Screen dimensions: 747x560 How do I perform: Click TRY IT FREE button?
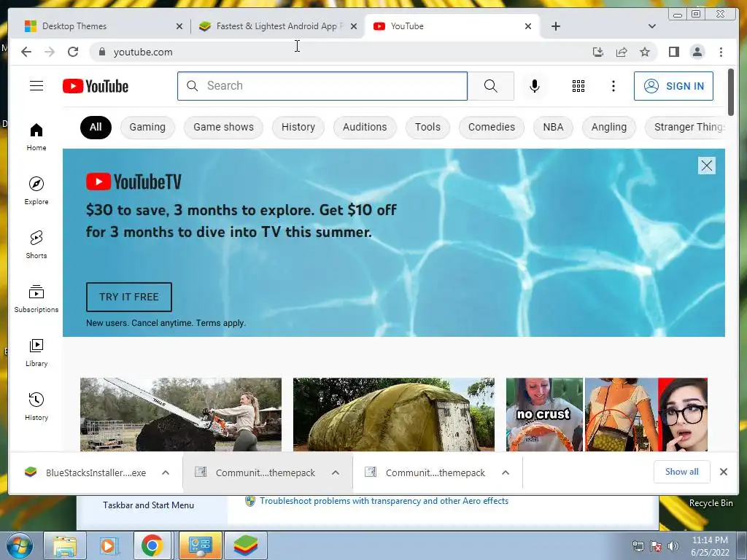tap(129, 297)
